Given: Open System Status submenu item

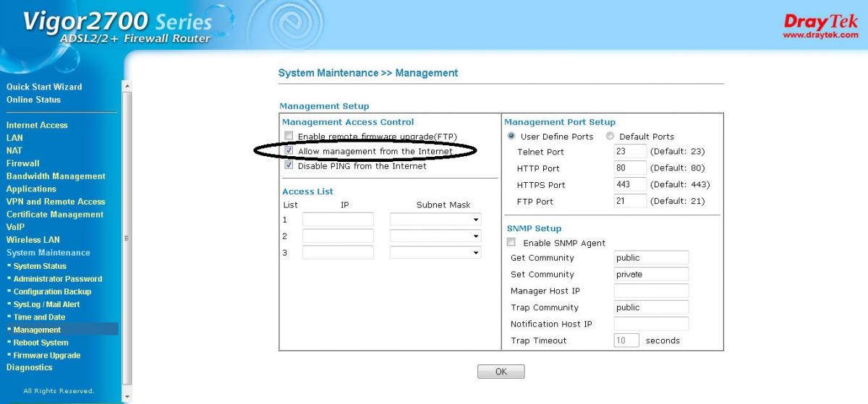Looking at the screenshot, I should (x=40, y=266).
